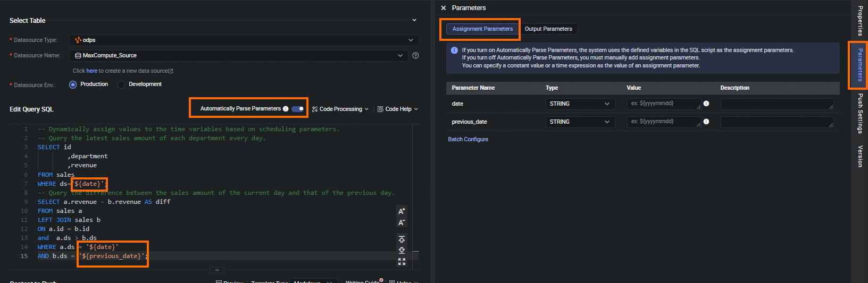Click the Code Help book icon
The width and height of the screenshot is (868, 283).
pyautogui.click(x=380, y=109)
